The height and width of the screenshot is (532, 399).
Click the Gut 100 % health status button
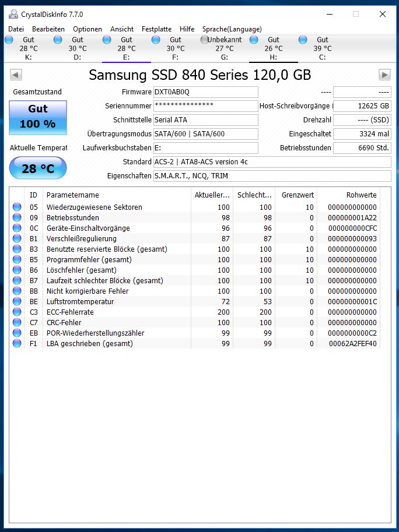click(38, 117)
